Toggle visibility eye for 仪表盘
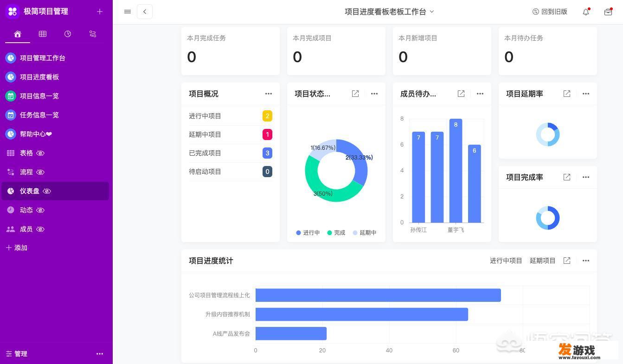Screen dimensions: 623x364 coord(47,191)
